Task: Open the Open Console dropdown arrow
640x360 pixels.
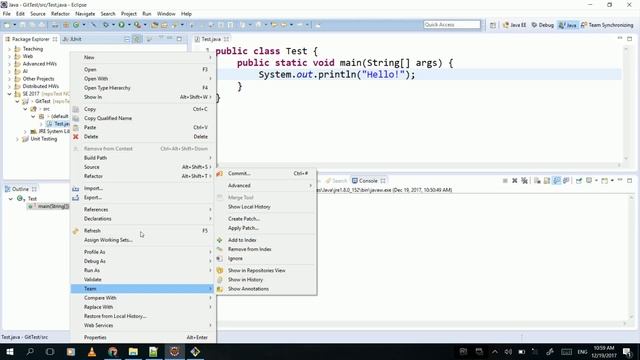Action: tap(612, 180)
